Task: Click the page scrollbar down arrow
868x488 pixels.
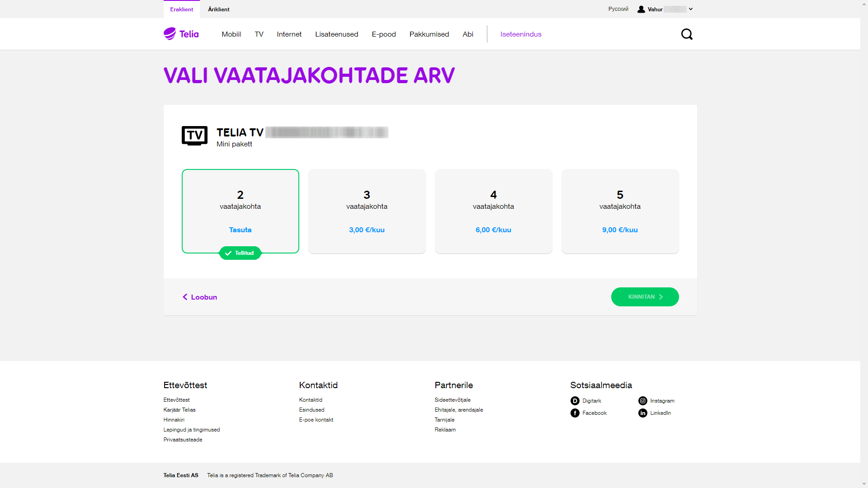Action: (864, 484)
